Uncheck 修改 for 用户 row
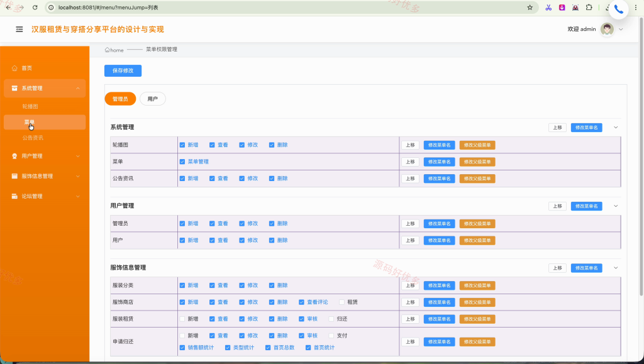 tap(242, 241)
